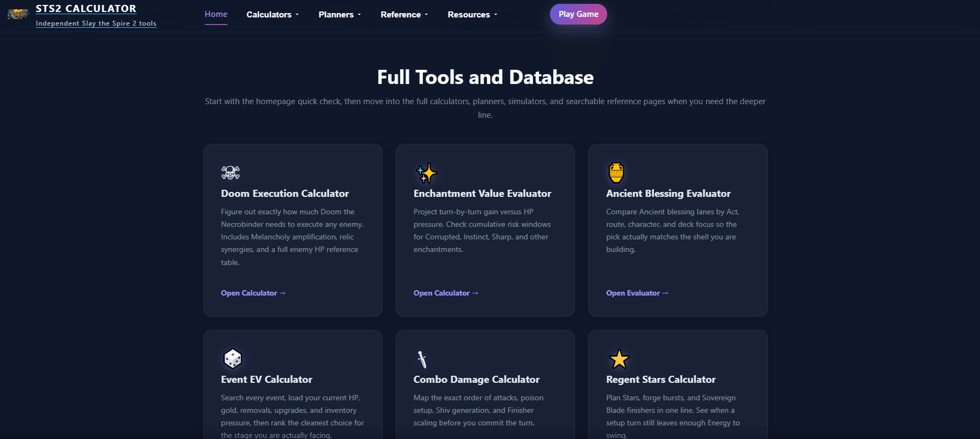Click the amphora icon for Ancient Blessing Evaluator
This screenshot has width=980, height=439.
[616, 173]
